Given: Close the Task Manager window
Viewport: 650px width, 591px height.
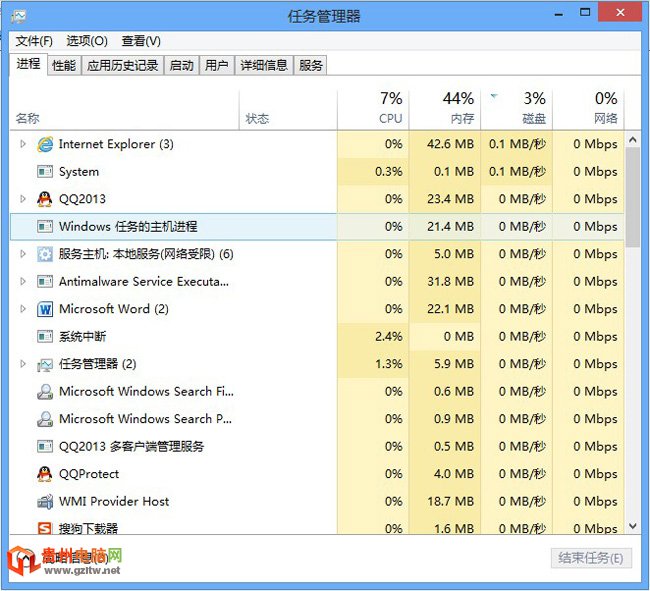Looking at the screenshot, I should pyautogui.click(x=620, y=12).
